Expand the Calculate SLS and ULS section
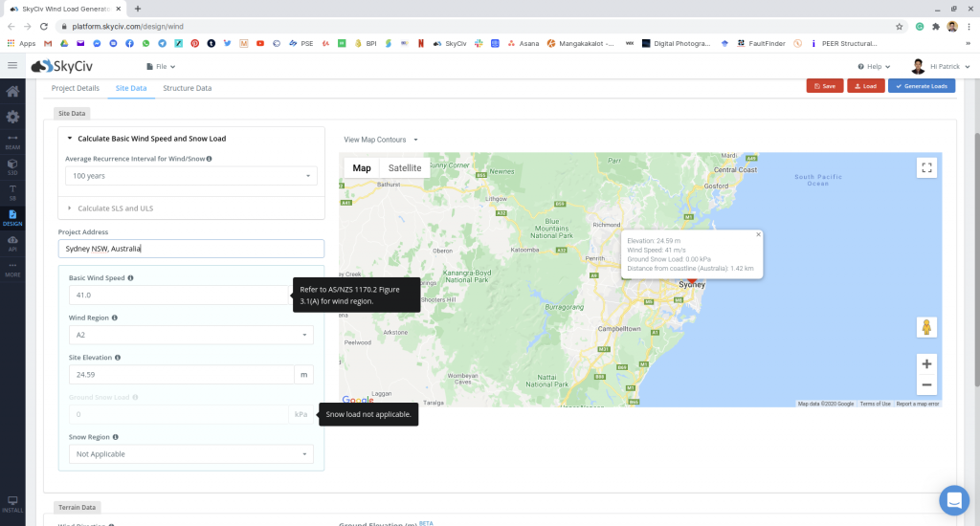The width and height of the screenshot is (980, 526). point(115,208)
